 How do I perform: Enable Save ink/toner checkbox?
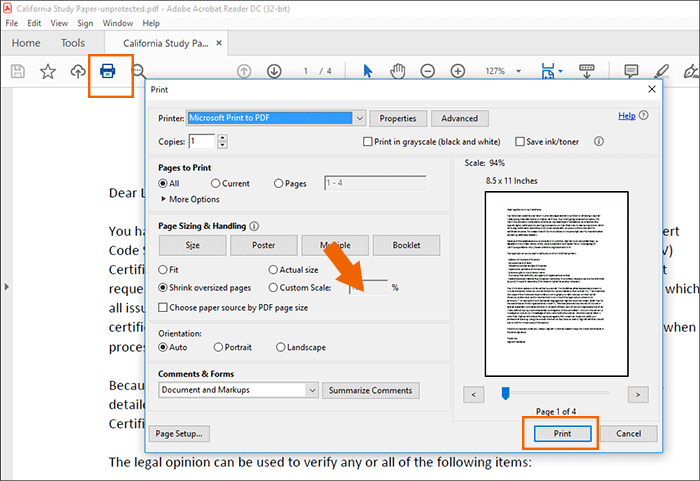(520, 142)
